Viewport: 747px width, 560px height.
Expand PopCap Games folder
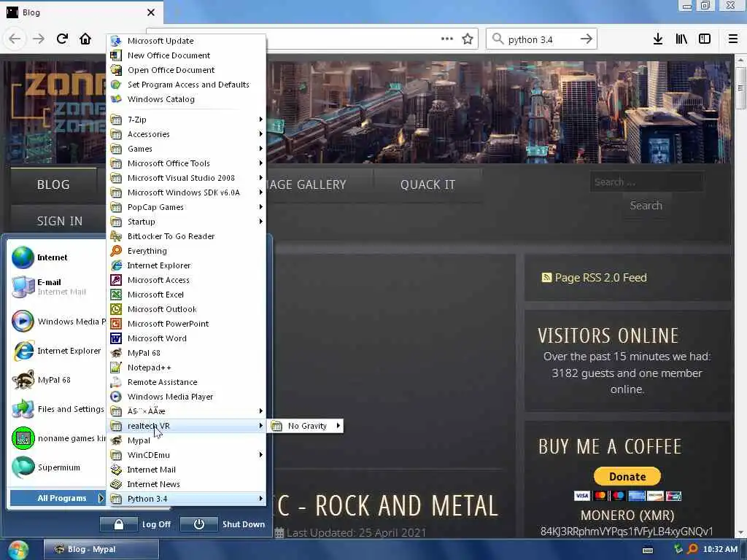click(187, 207)
